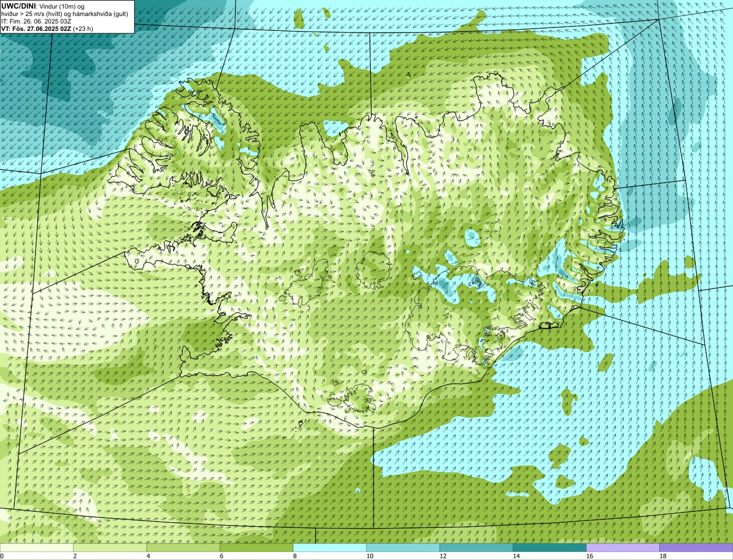Click the 0–2 m/s pale yellow legend swatch

pos(37,548)
